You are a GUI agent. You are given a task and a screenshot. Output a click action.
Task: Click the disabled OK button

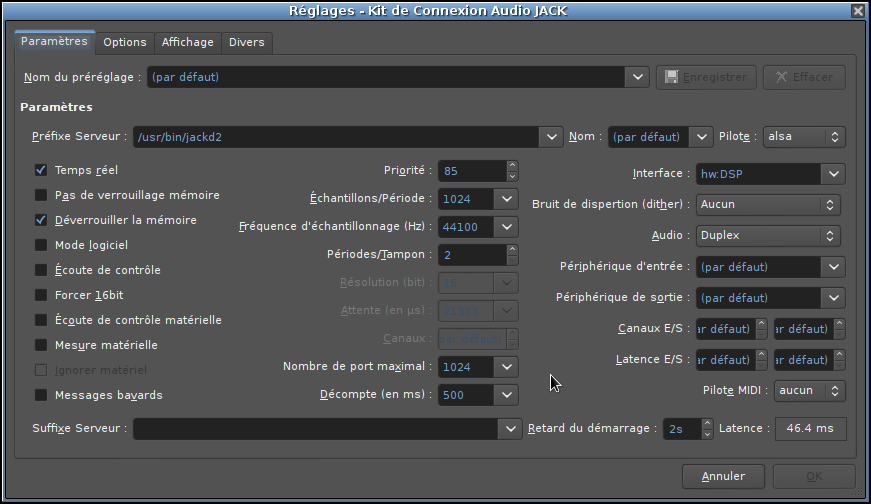click(x=814, y=476)
